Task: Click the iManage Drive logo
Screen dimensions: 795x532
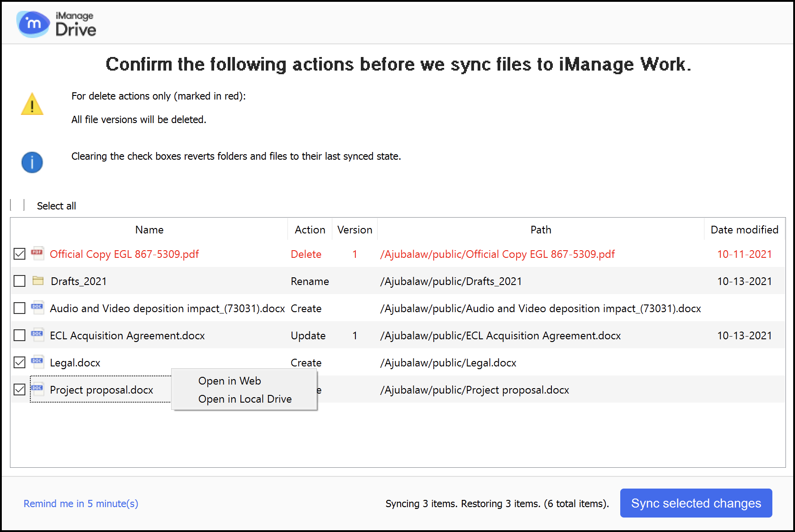Action: coord(56,24)
